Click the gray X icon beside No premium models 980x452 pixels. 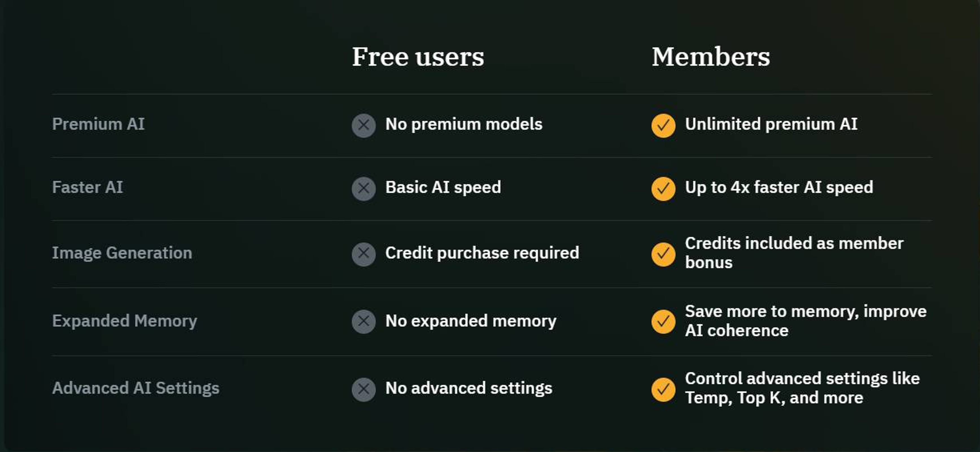click(363, 125)
